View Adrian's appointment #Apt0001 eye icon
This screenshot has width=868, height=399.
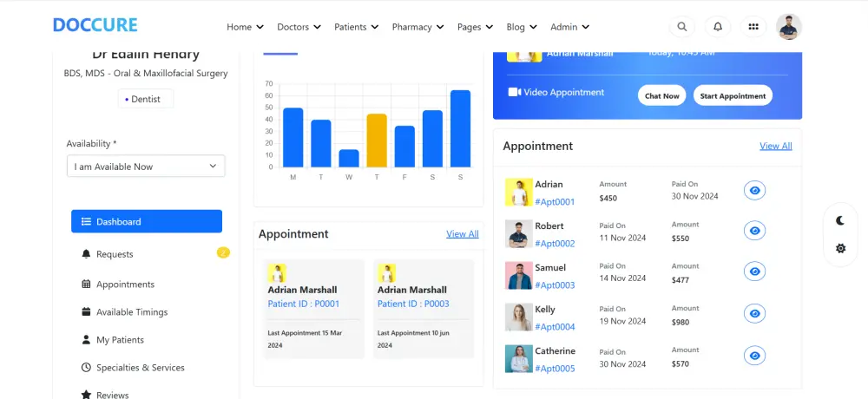pos(754,190)
